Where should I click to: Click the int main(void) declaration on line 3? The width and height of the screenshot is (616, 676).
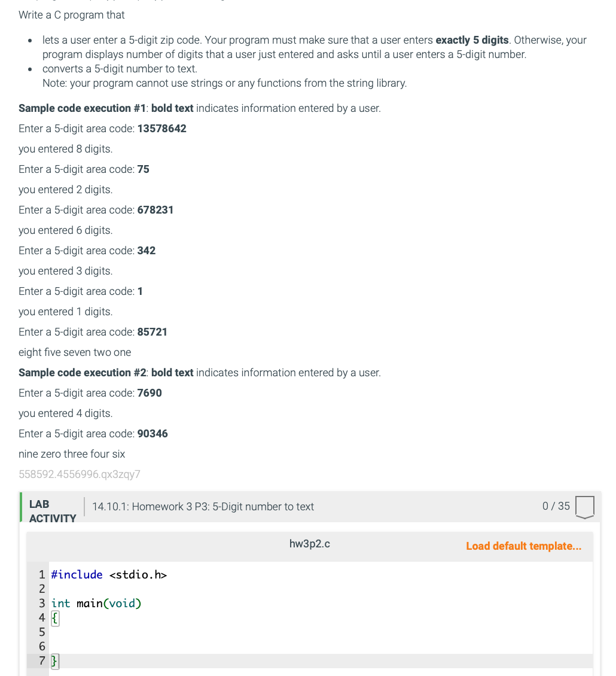point(96,603)
